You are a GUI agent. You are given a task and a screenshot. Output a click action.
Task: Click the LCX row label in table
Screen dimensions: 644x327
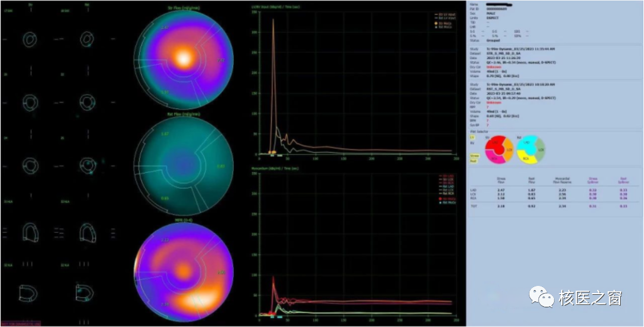(x=473, y=194)
